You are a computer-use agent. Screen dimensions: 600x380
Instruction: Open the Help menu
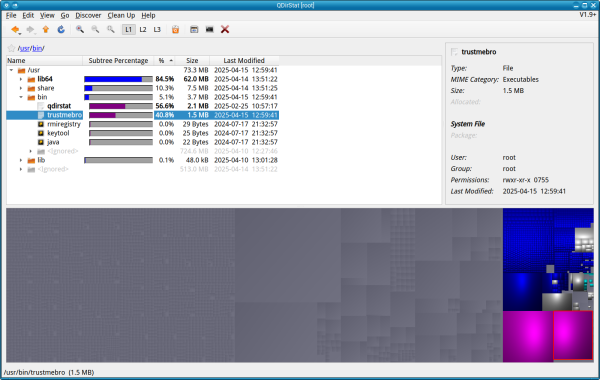(x=148, y=15)
